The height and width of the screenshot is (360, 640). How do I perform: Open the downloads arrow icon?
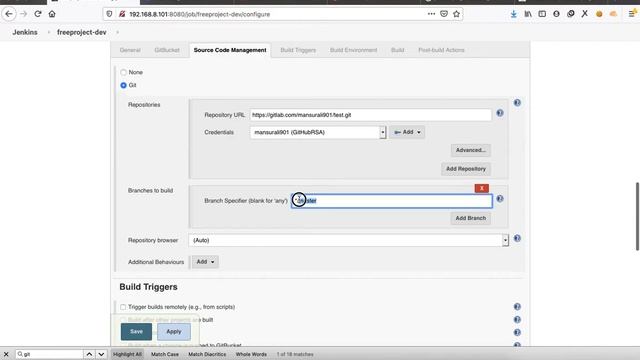coord(513,14)
